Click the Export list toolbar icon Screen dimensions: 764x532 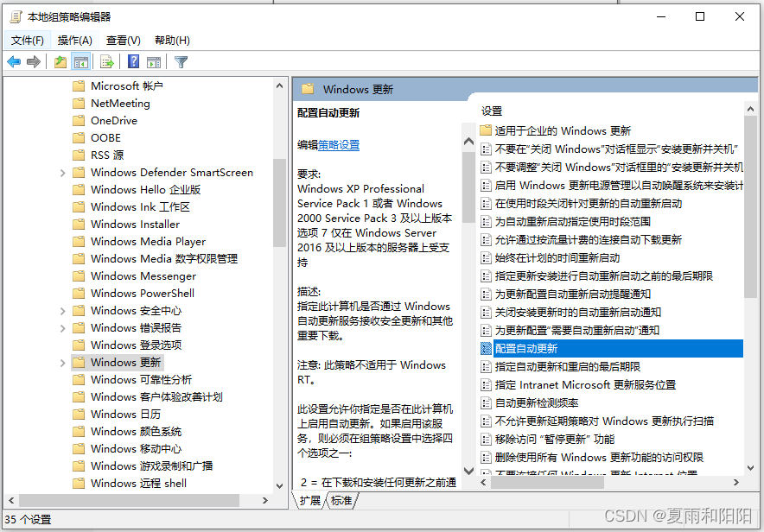point(106,62)
